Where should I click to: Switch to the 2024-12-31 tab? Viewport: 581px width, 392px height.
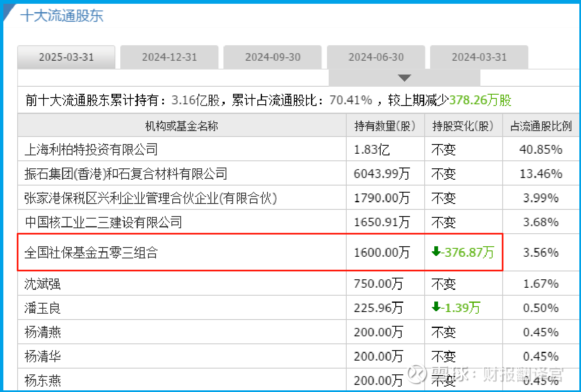point(169,57)
